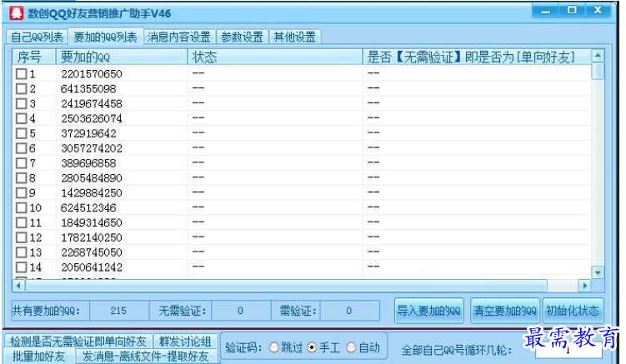Image resolution: width=626 pixels, height=364 pixels.
Task: Open 批量加好友 tab
Action: pyautogui.click(x=38, y=356)
